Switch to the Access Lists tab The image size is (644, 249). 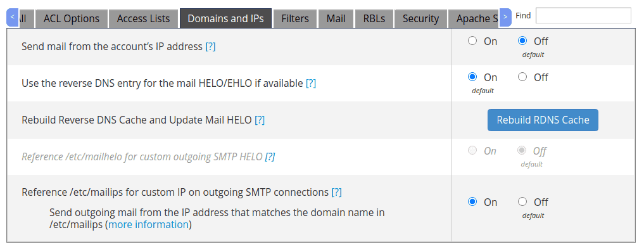[x=143, y=18]
